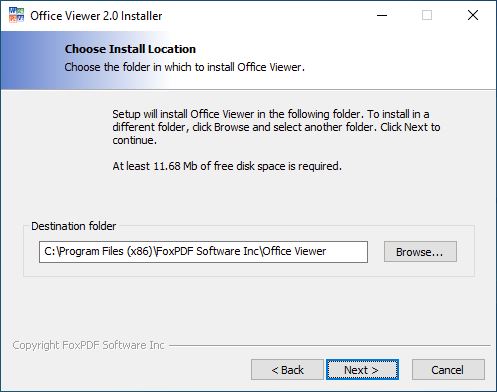Continue installation with the Next button

click(362, 370)
